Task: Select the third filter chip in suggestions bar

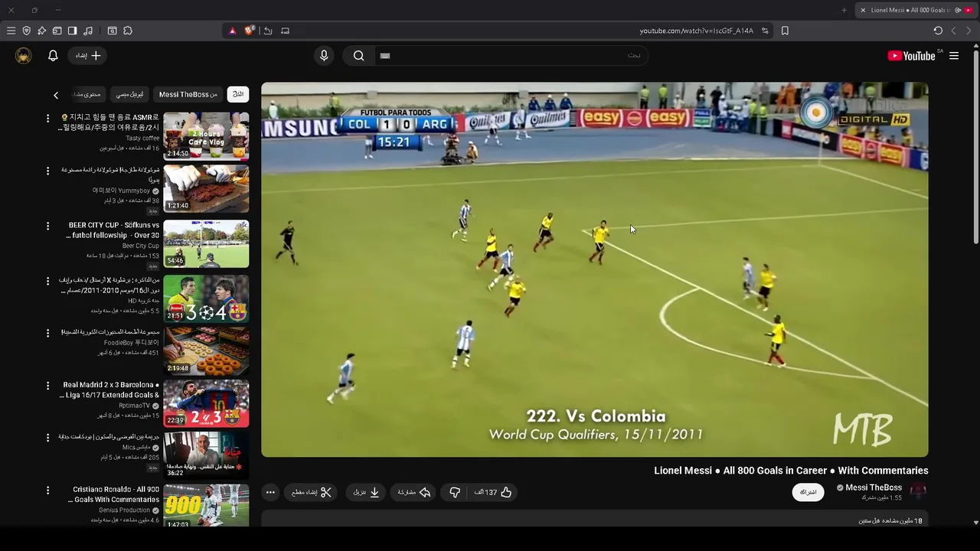Action: (x=129, y=94)
